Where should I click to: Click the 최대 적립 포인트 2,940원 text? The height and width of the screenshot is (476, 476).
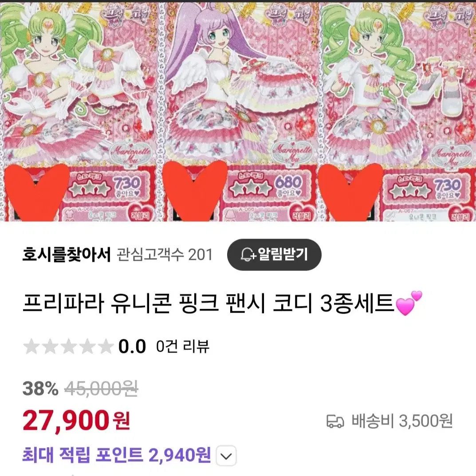coord(117,455)
